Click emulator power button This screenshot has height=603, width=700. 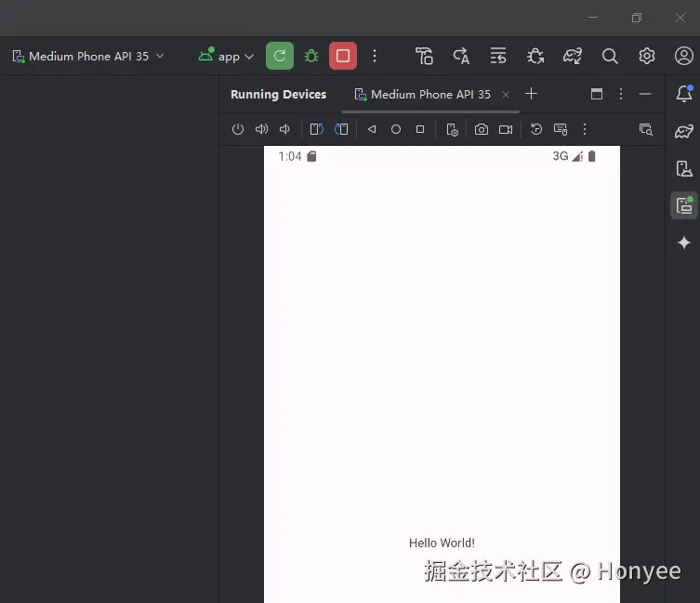point(238,129)
